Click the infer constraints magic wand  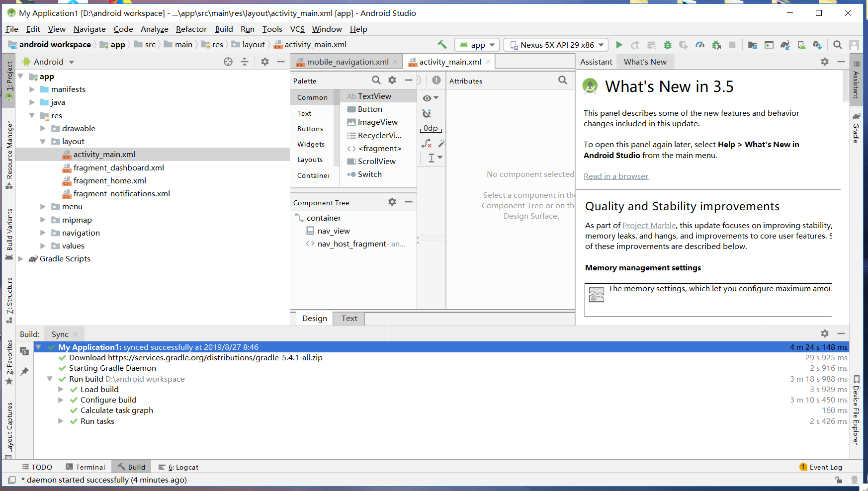click(x=441, y=144)
